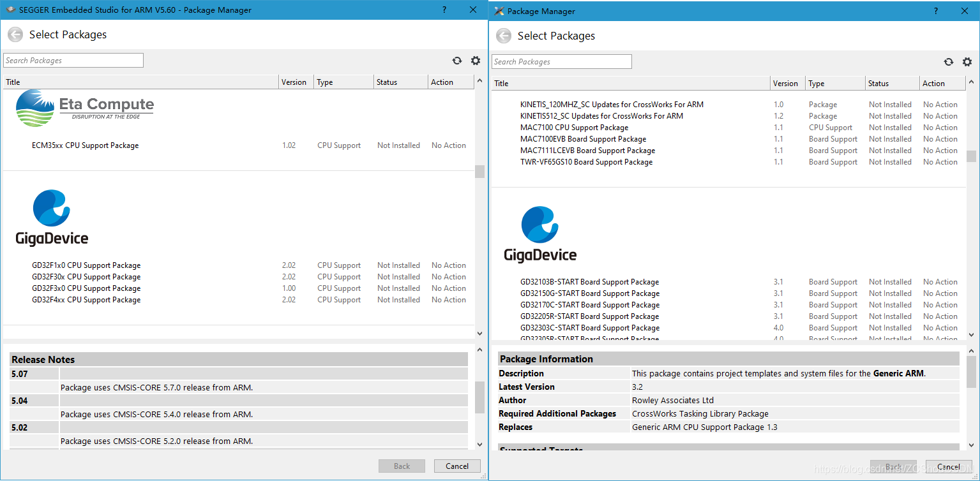Click scrollbar thumb of SEGGER package list

tap(480, 172)
